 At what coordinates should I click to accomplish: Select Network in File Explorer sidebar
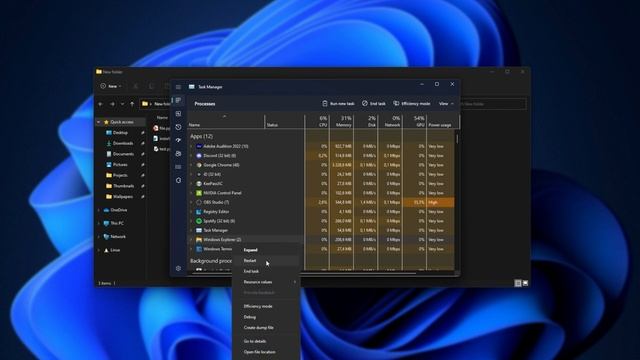[x=115, y=237]
